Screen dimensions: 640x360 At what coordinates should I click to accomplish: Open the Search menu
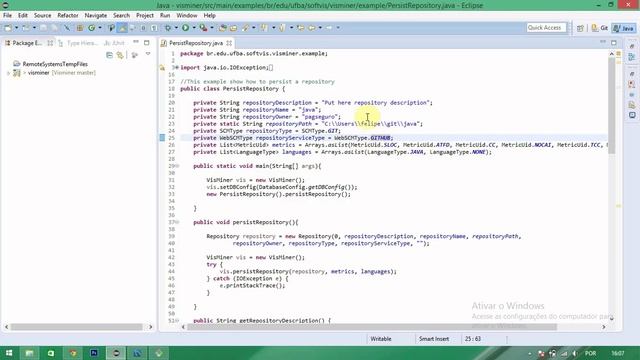point(122,16)
